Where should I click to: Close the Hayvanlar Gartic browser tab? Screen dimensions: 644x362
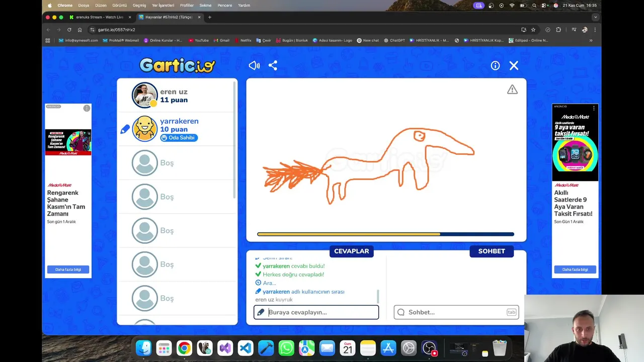199,17
